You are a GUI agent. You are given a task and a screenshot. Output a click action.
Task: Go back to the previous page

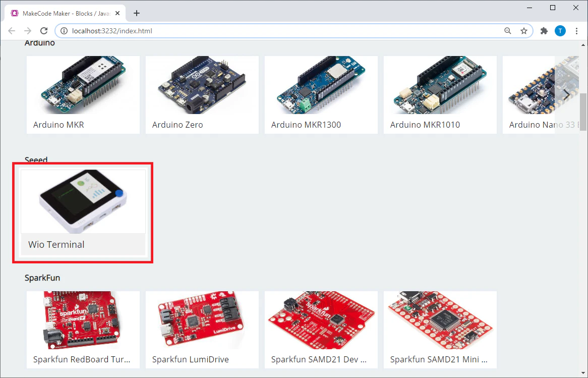12,31
